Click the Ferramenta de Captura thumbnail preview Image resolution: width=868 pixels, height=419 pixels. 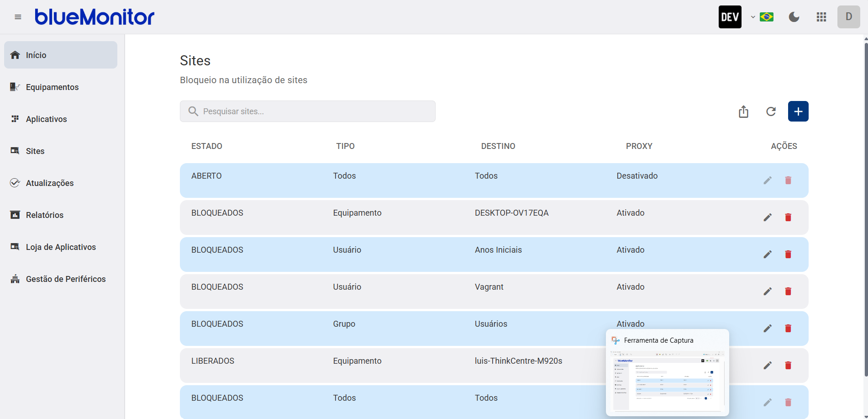(667, 380)
